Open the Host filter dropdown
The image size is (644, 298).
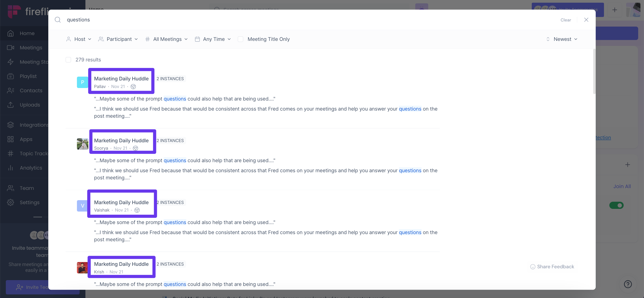[x=78, y=39]
